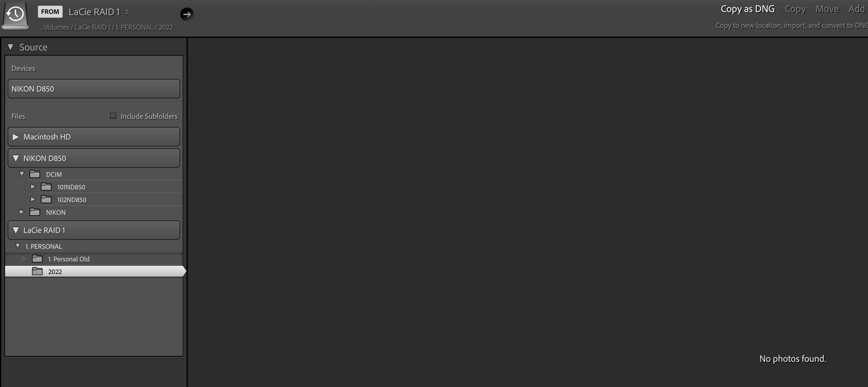Click the NIKON folder icon
The height and width of the screenshot is (387, 868).
[x=35, y=212]
